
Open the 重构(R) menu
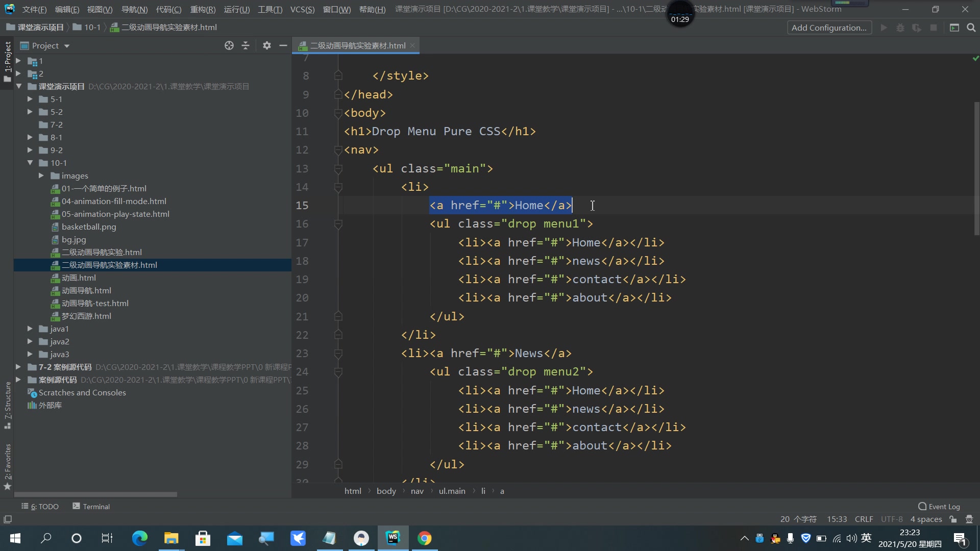tap(203, 9)
